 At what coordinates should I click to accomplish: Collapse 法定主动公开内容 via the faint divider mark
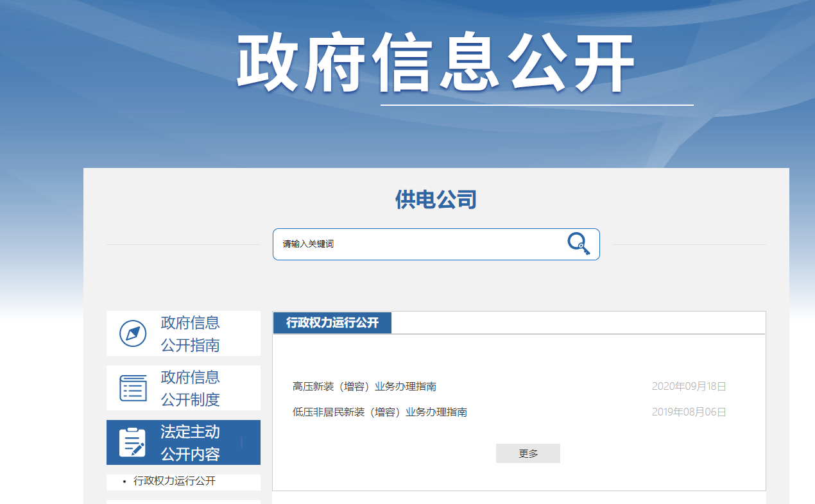[241, 442]
